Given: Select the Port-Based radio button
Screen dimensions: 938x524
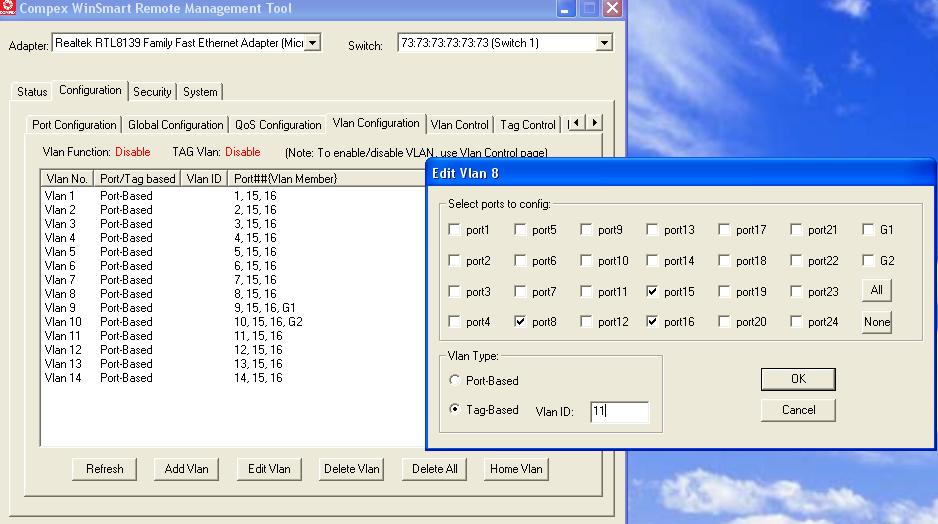Looking at the screenshot, I should pos(456,381).
